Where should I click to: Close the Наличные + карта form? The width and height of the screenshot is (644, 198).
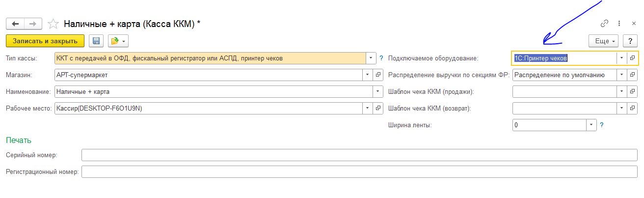coord(634,24)
